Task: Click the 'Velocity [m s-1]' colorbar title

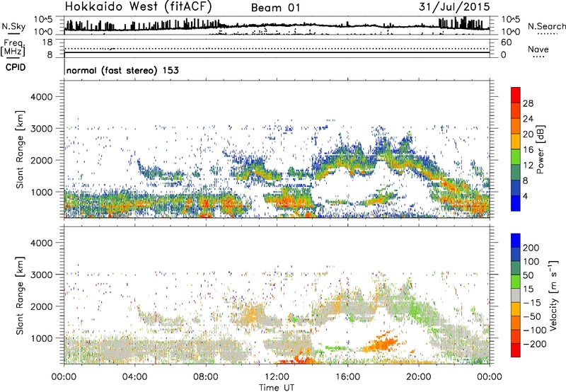Action: coord(554,295)
